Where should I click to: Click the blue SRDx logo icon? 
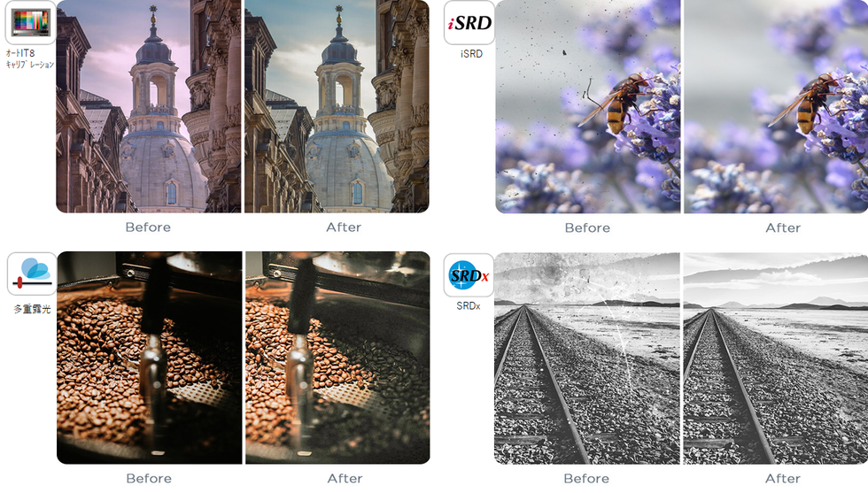pyautogui.click(x=469, y=275)
